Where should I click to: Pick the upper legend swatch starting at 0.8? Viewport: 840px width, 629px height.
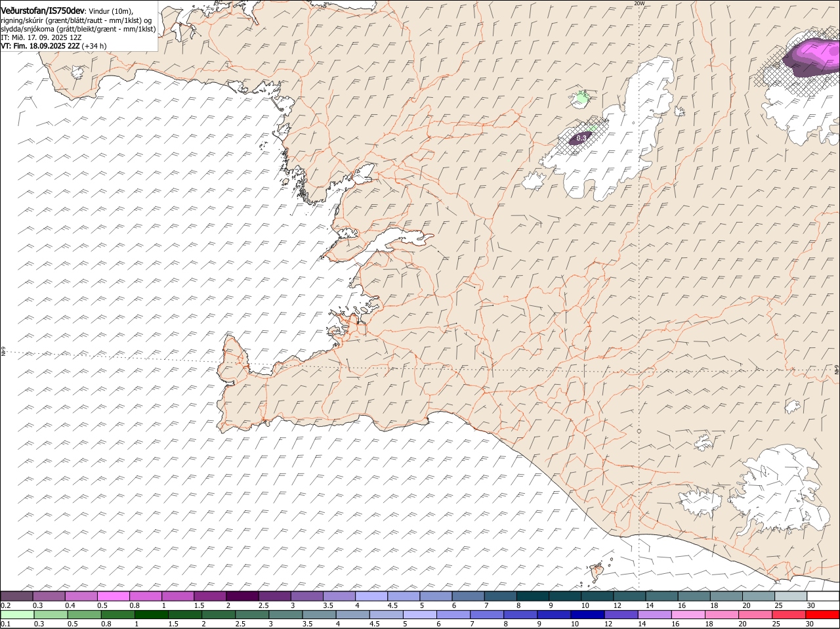pyautogui.click(x=145, y=596)
